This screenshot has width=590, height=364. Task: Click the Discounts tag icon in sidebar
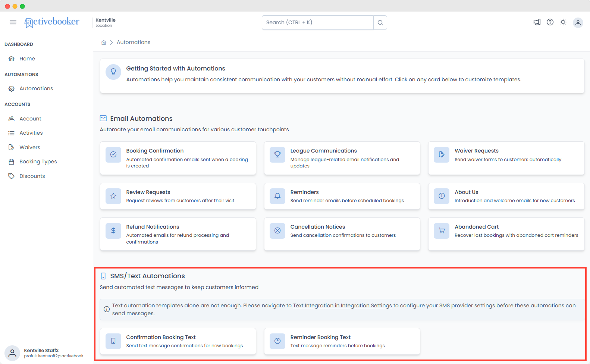tap(12, 176)
